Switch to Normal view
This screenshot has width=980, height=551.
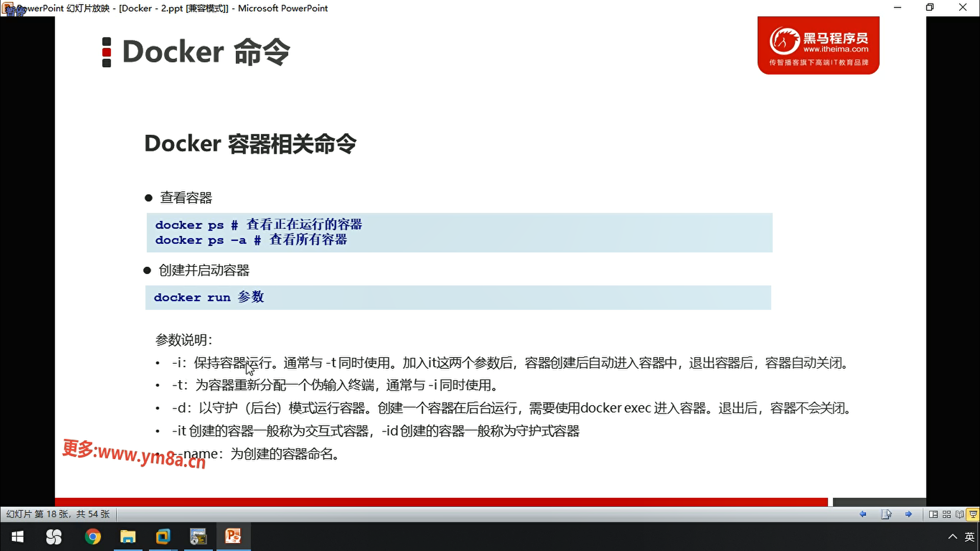(933, 514)
